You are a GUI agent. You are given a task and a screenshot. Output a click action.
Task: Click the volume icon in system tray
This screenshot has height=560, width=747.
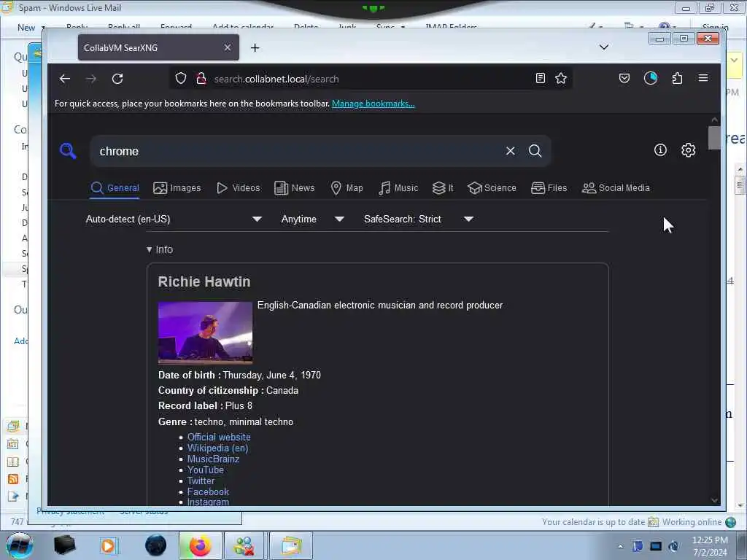(673, 545)
